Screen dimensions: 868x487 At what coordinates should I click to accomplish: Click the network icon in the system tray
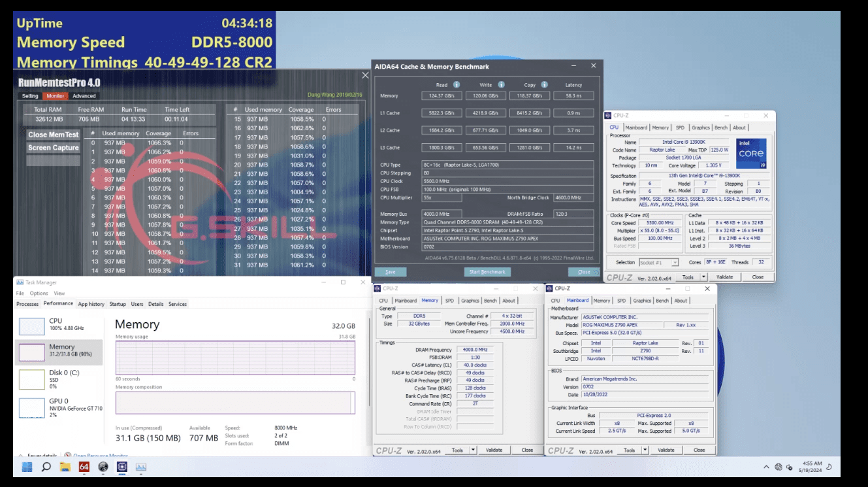pyautogui.click(x=779, y=467)
